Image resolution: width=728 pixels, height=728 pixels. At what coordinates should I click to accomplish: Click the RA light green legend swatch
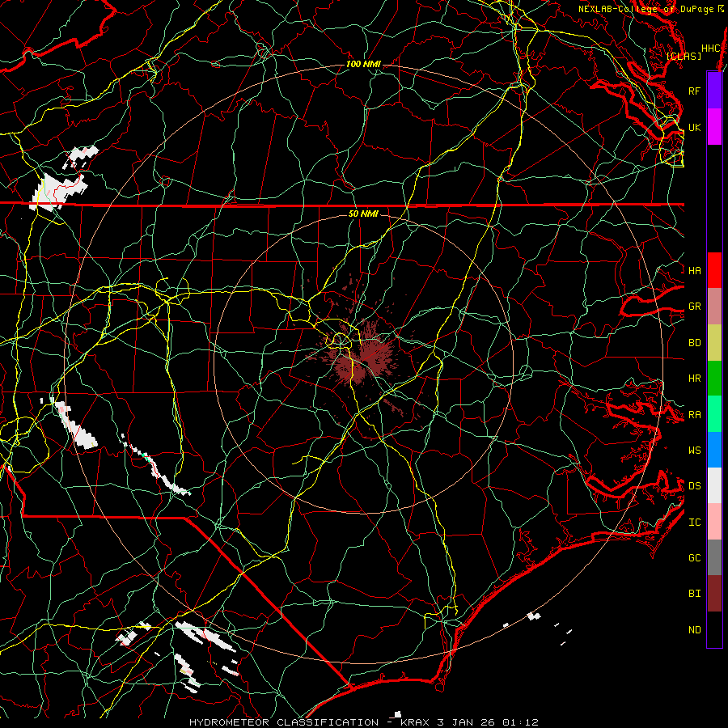tap(714, 414)
